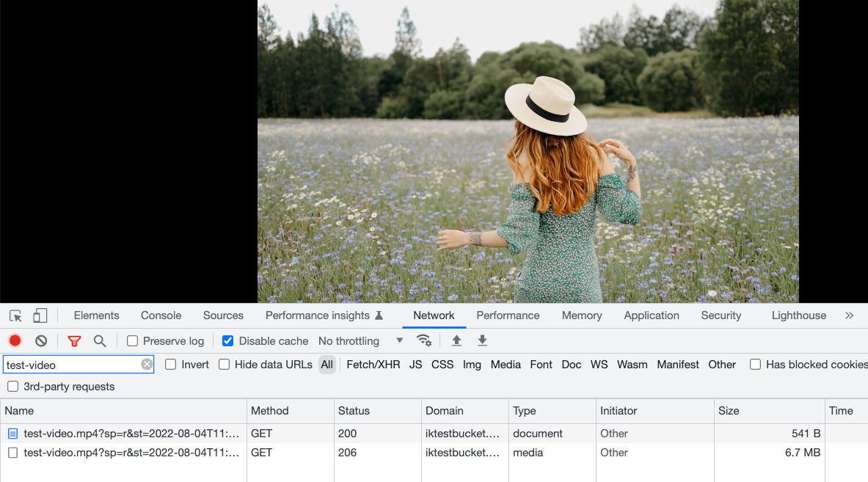Sort by the Size column header
This screenshot has width=868, height=482.
click(770, 411)
